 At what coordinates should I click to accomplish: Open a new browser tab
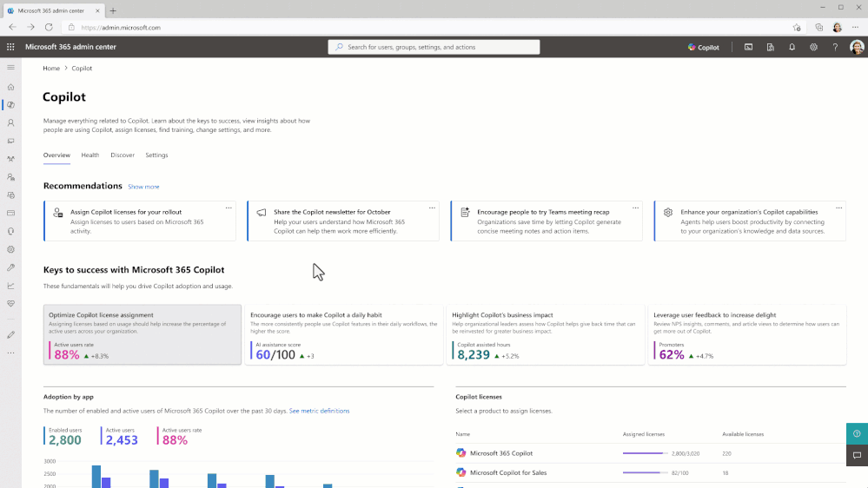113,10
